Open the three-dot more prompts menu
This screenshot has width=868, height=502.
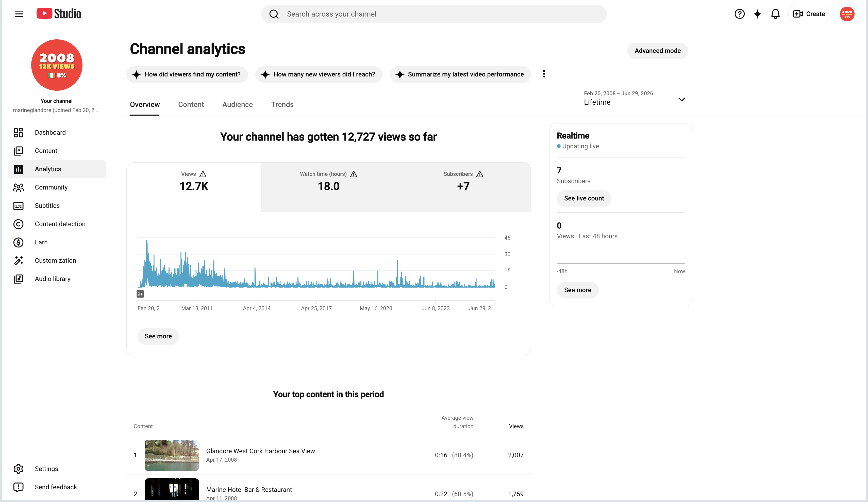(x=544, y=74)
